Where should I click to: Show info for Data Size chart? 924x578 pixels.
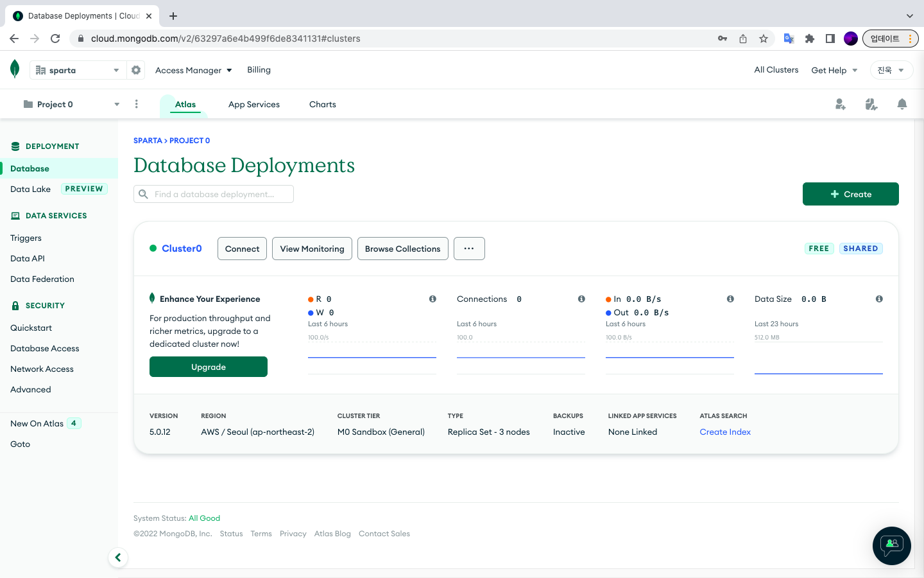click(879, 299)
